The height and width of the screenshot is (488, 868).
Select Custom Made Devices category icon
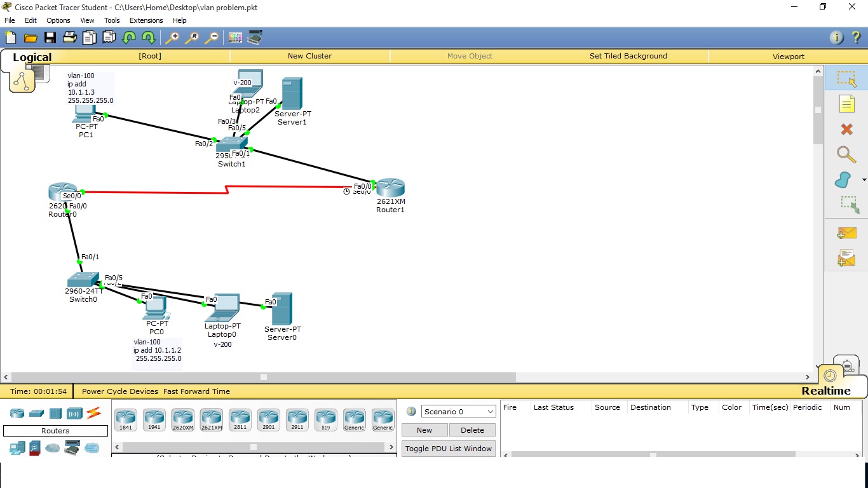point(72,448)
